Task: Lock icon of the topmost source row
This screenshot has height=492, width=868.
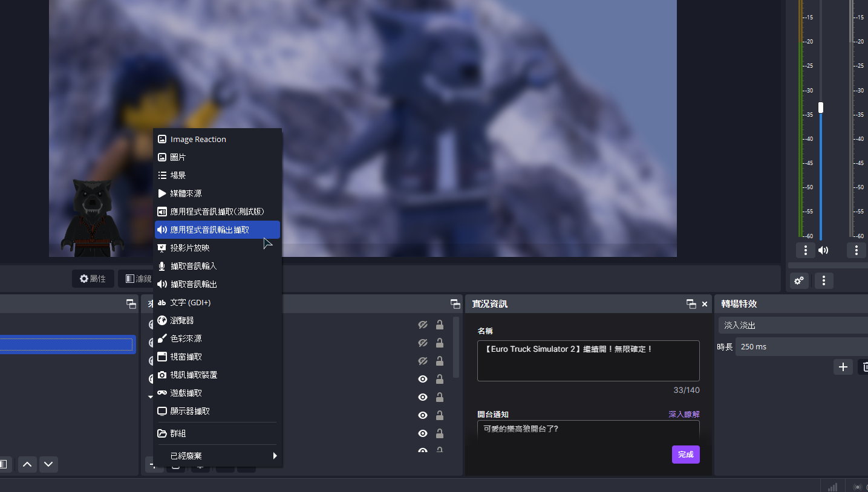Action: (x=440, y=325)
